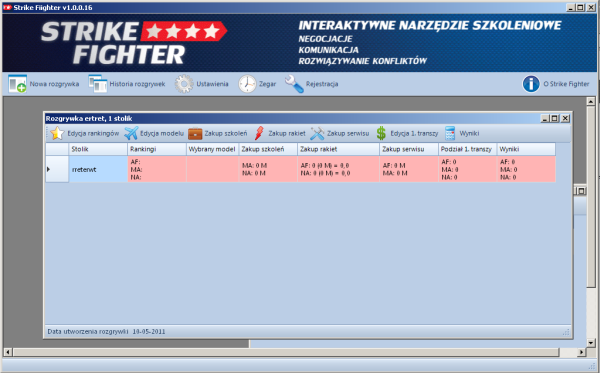Click the dollar icon for Edycja 1. transzy
This screenshot has height=373, width=600.
tap(381, 133)
